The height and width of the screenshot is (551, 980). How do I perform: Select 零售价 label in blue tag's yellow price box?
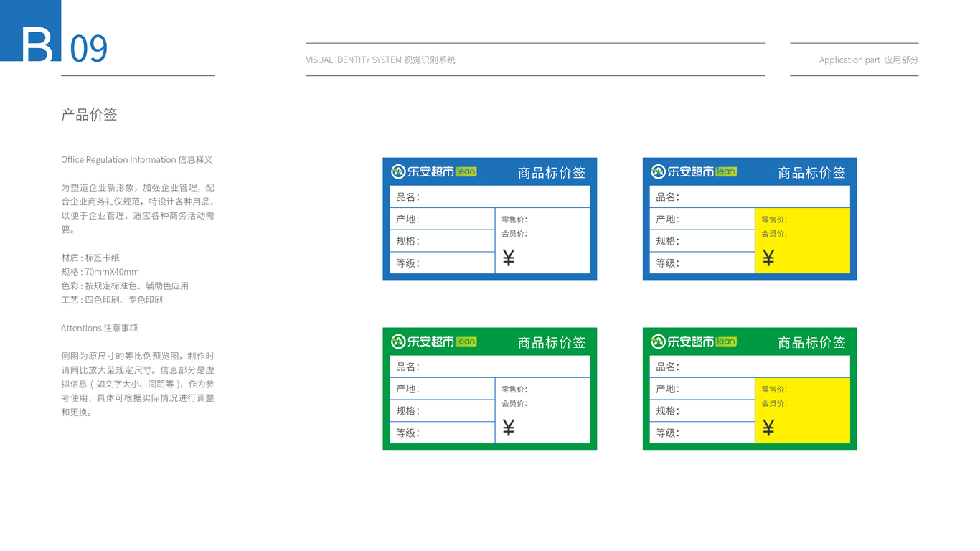coord(773,220)
